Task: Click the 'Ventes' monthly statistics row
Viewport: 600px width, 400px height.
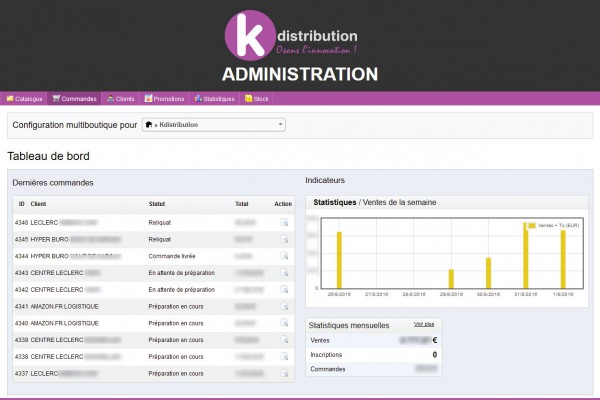Action: 373,340
